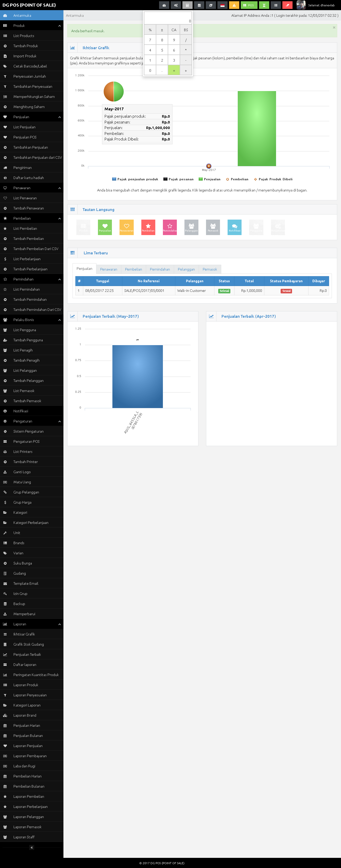Open the blue Notifikasi quick link tile
This screenshot has height=868, width=341.
click(x=234, y=227)
